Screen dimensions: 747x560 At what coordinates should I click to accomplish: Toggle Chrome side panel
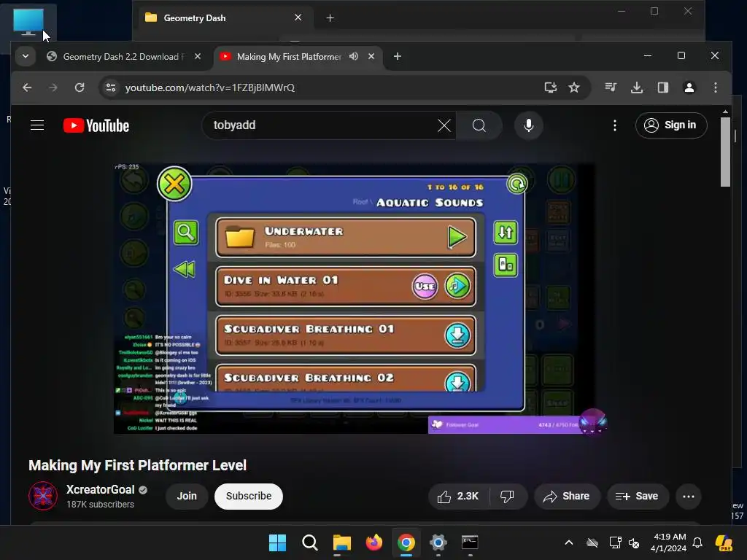tap(662, 87)
